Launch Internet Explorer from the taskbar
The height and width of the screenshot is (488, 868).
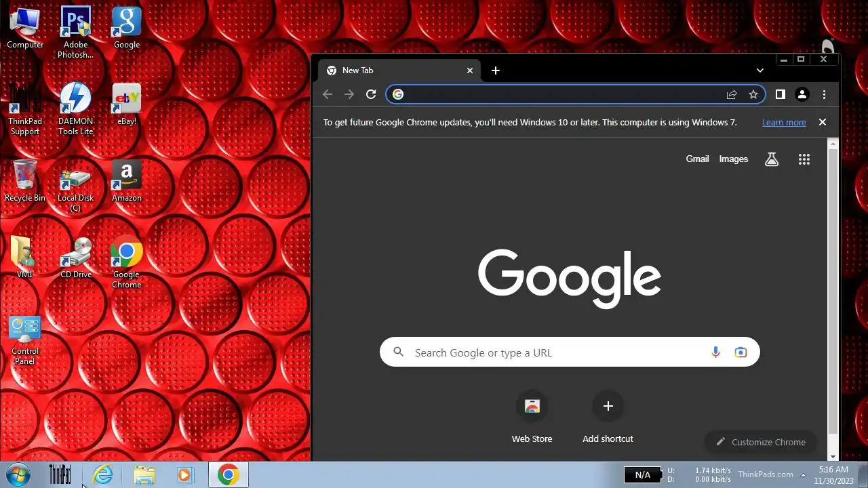103,475
